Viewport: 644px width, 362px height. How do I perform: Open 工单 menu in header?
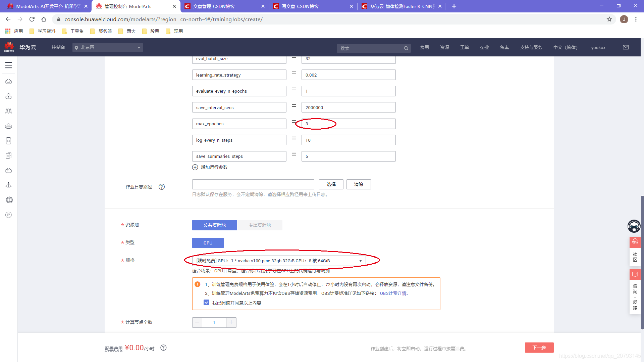464,47
